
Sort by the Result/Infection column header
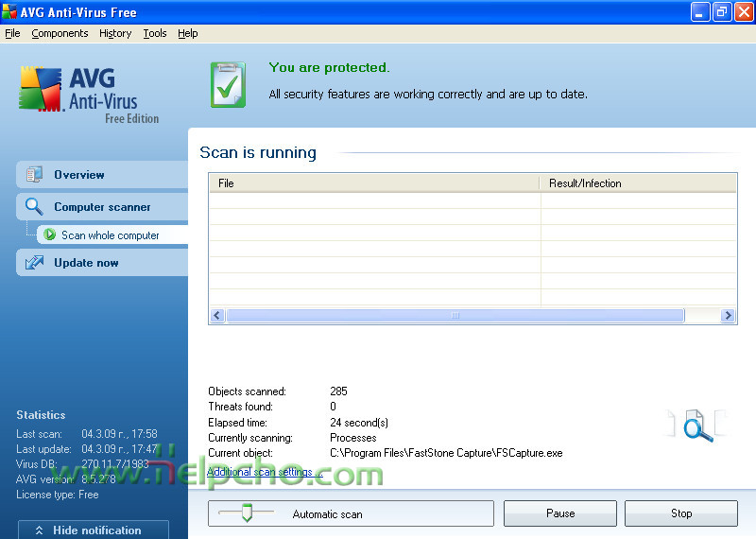click(x=639, y=183)
